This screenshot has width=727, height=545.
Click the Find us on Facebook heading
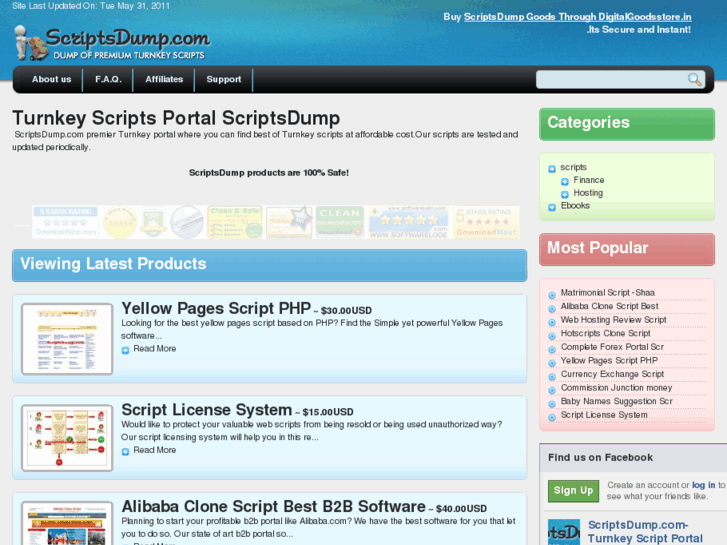point(600,457)
